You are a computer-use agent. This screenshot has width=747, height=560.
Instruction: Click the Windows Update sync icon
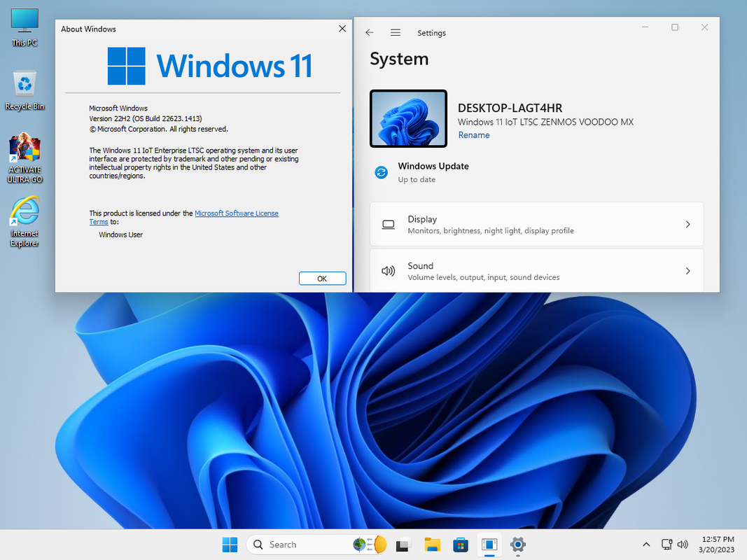tap(381, 172)
